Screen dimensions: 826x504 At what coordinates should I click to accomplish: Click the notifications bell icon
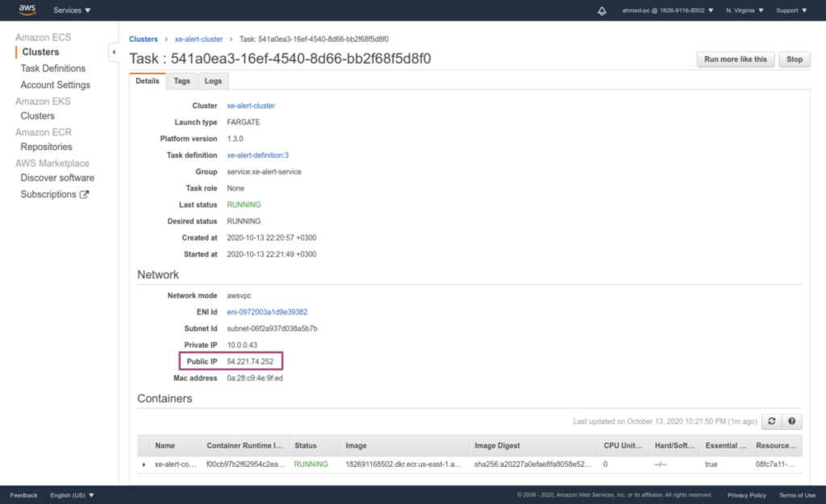[x=602, y=10]
